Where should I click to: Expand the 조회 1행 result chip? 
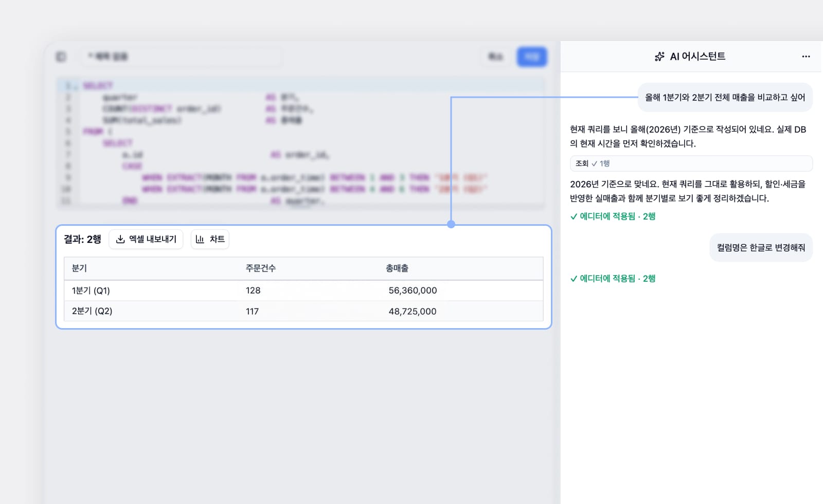[691, 164]
